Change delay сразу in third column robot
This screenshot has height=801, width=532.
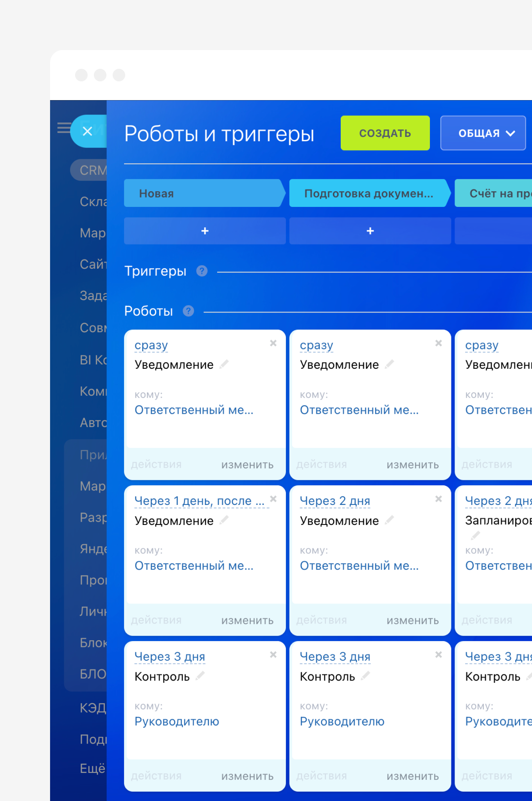[x=482, y=345]
